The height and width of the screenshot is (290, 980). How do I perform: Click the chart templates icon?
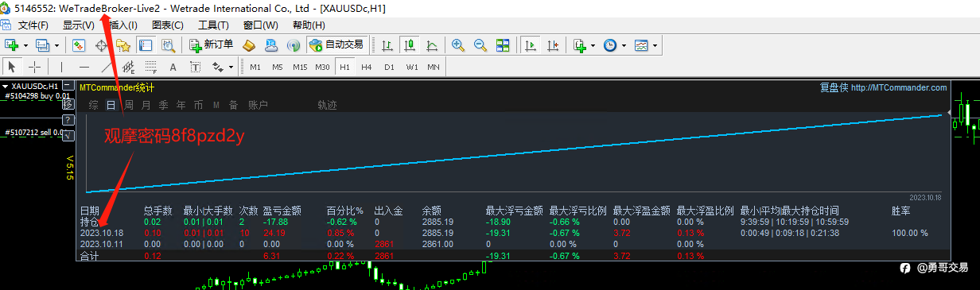coord(641,45)
